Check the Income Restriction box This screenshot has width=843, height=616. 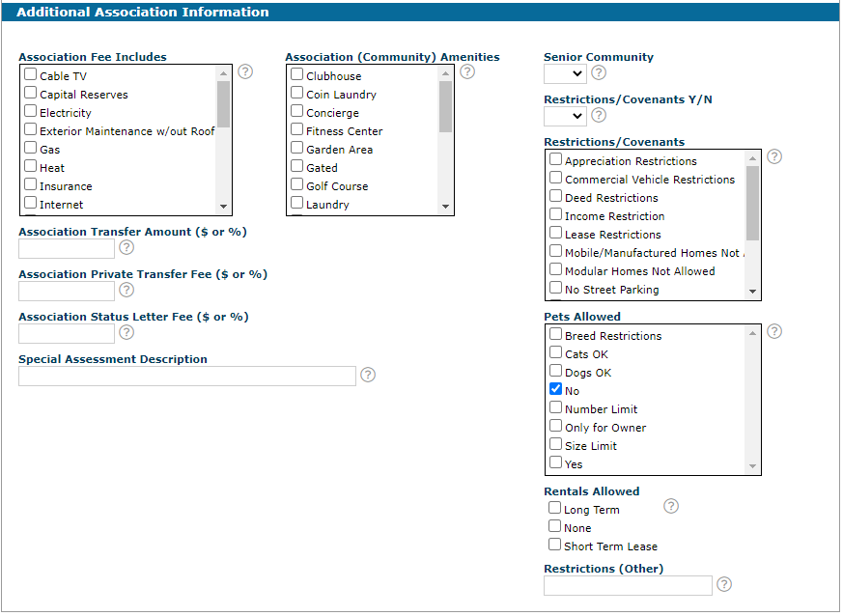point(555,214)
